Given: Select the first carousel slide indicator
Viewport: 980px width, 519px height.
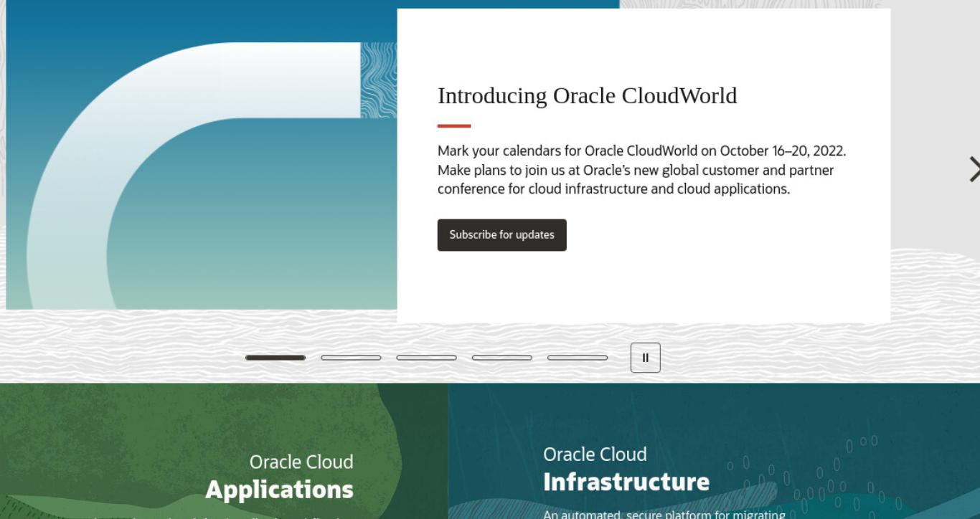Looking at the screenshot, I should point(275,358).
